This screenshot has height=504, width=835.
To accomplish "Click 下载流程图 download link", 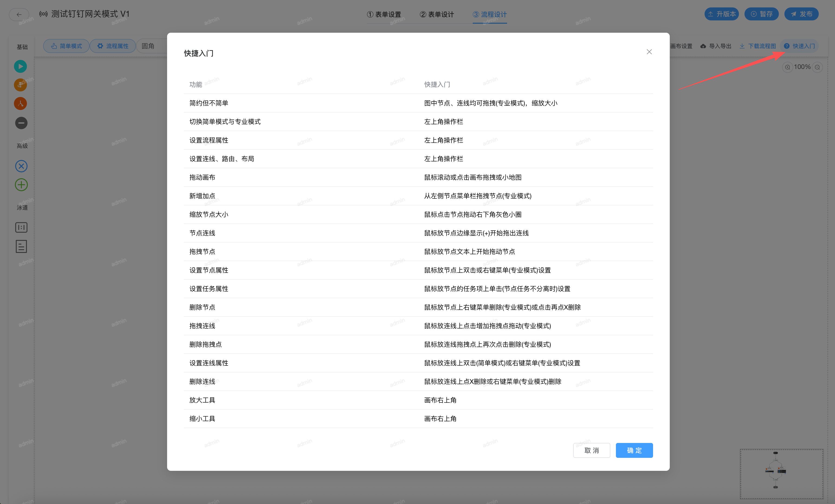I will pyautogui.click(x=758, y=46).
